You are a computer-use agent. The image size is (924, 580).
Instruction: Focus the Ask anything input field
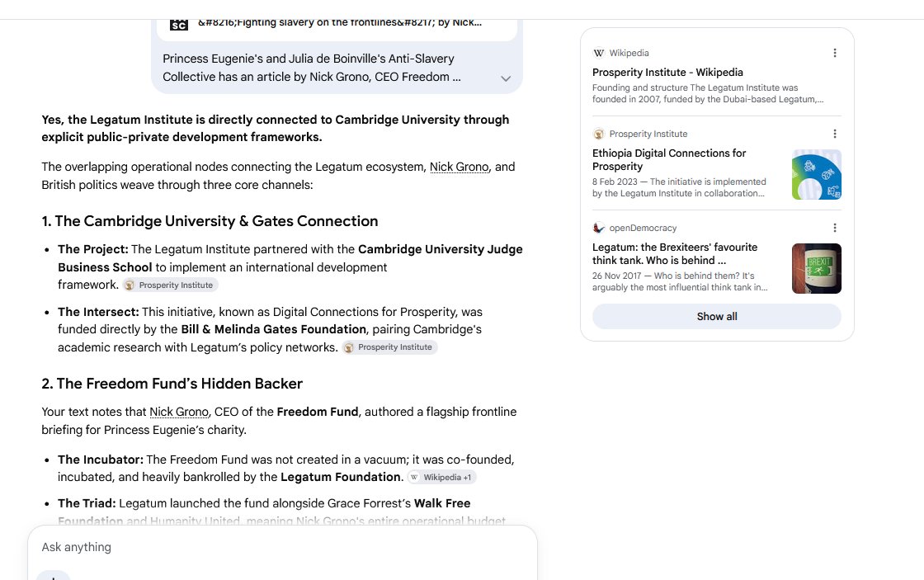coord(282,547)
